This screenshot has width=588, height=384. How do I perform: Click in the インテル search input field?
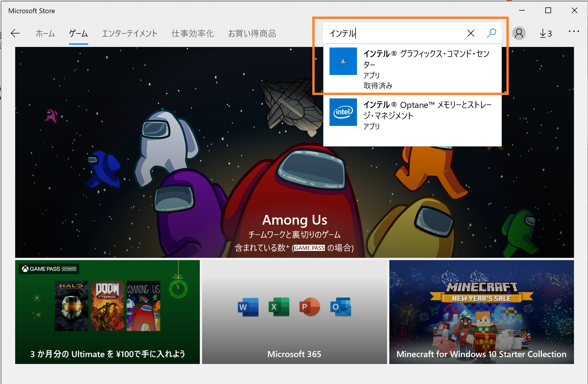(x=395, y=33)
